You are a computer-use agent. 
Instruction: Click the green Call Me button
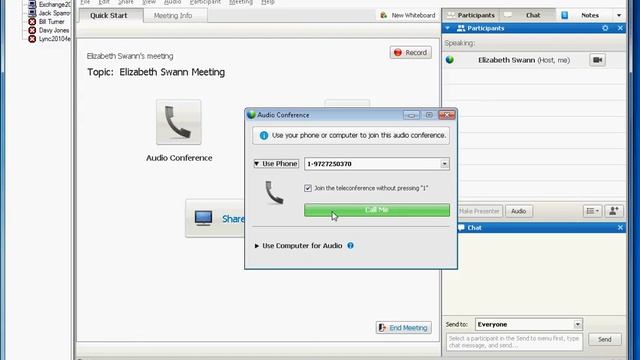377,210
